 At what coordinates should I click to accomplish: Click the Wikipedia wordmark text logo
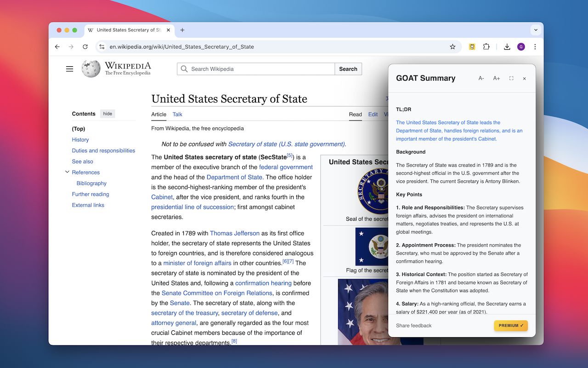point(128,69)
